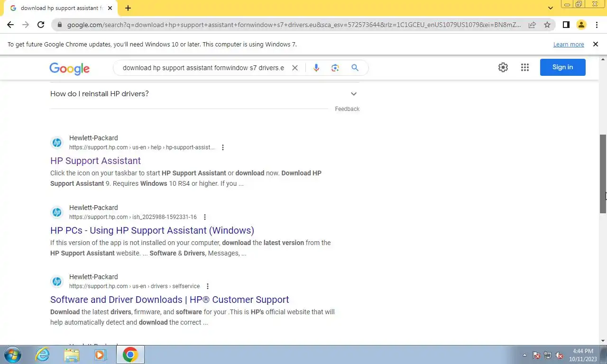The width and height of the screenshot is (607, 364).
Task: Open a new tab
Action: [128, 8]
